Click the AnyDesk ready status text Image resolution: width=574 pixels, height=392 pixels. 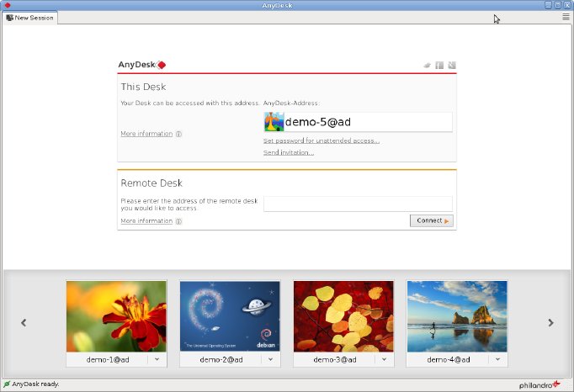[35, 384]
